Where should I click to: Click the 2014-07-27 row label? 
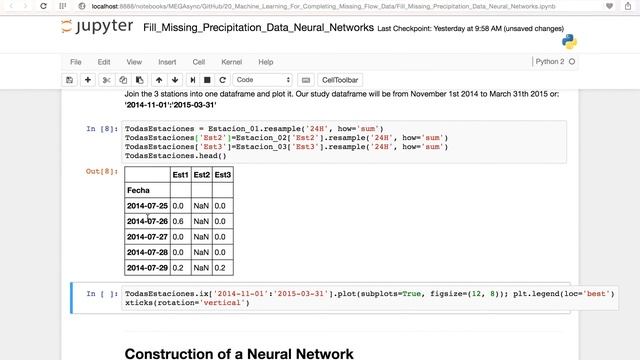point(147,237)
